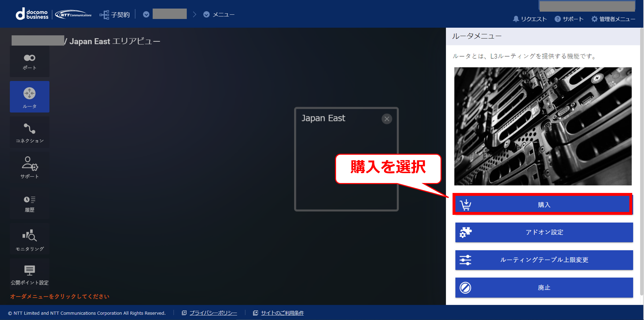Viewport: 644px width, 320px height.
Task: Click the 子契約 hierarchy icon
Action: coord(104,15)
